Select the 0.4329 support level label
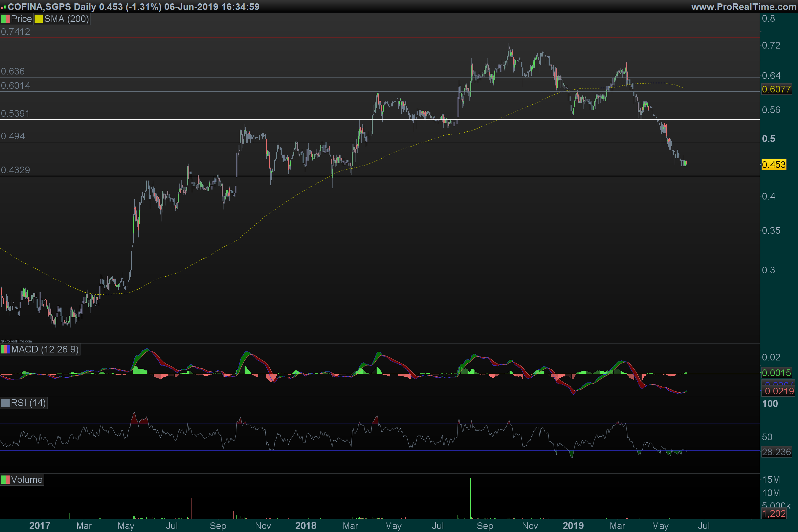The width and height of the screenshot is (798, 532). pos(15,170)
